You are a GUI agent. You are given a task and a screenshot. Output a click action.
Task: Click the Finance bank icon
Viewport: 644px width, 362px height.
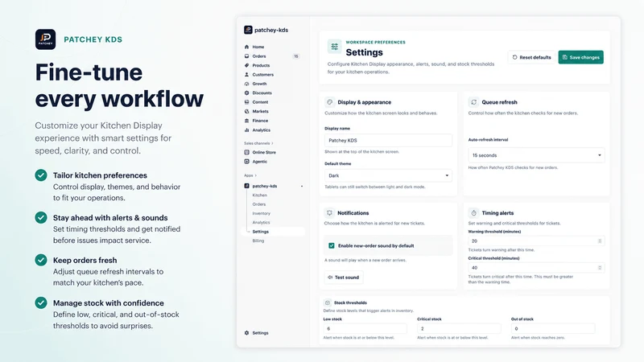pos(247,121)
